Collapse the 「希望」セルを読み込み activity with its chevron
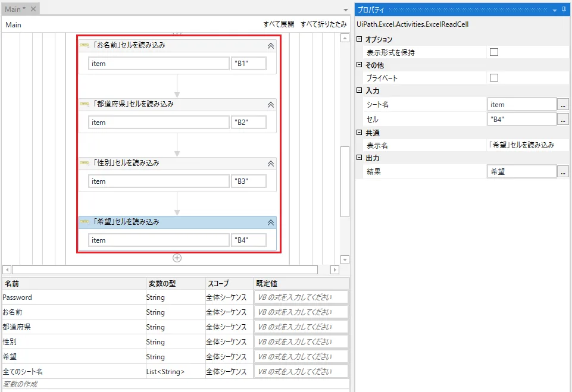The image size is (572, 392). click(x=270, y=222)
